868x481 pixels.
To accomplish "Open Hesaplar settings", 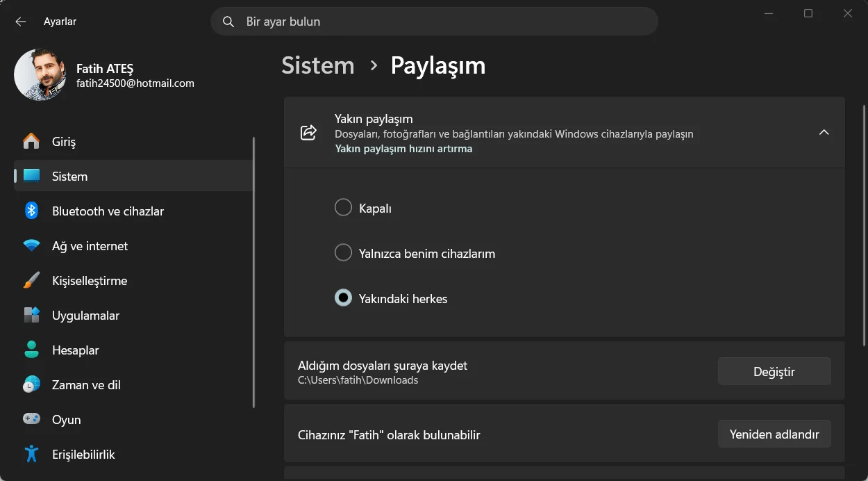I will [133, 350].
